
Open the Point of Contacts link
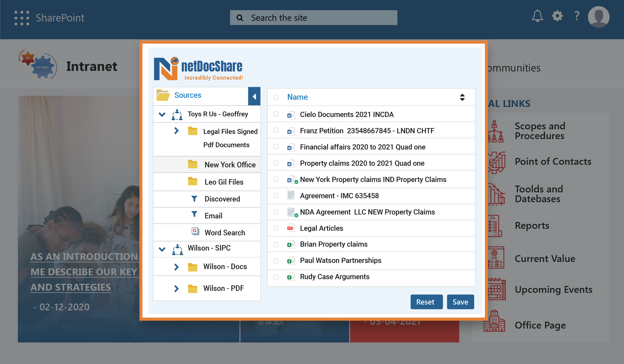click(553, 162)
